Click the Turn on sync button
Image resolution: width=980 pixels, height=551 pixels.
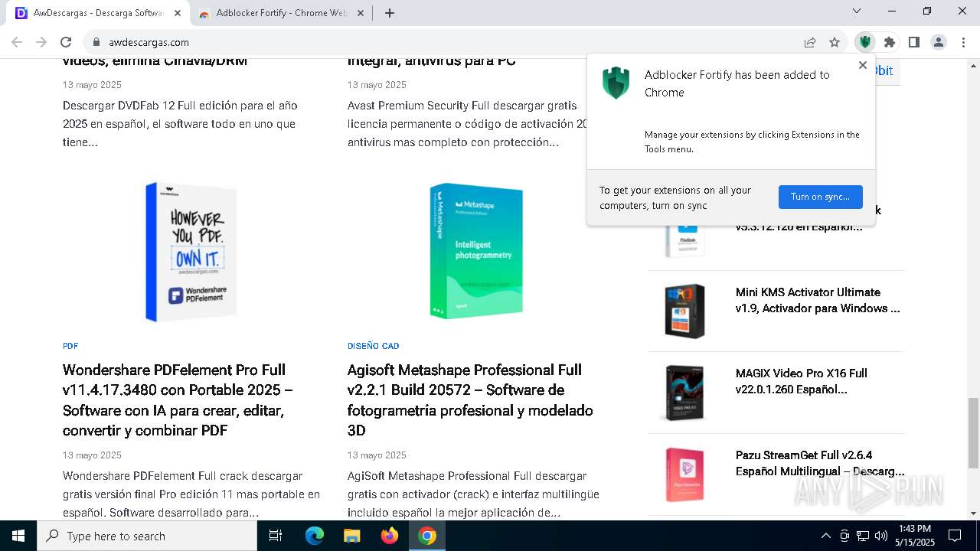pyautogui.click(x=820, y=197)
